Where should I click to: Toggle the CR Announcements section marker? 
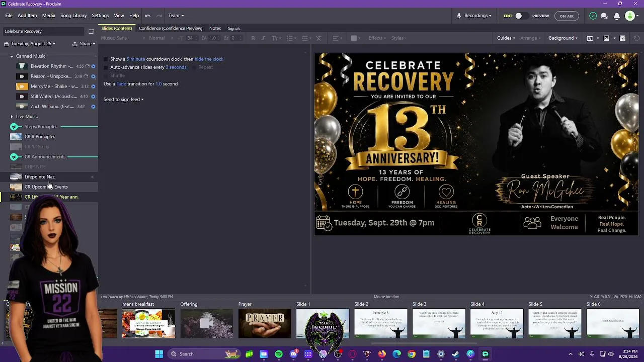14,157
